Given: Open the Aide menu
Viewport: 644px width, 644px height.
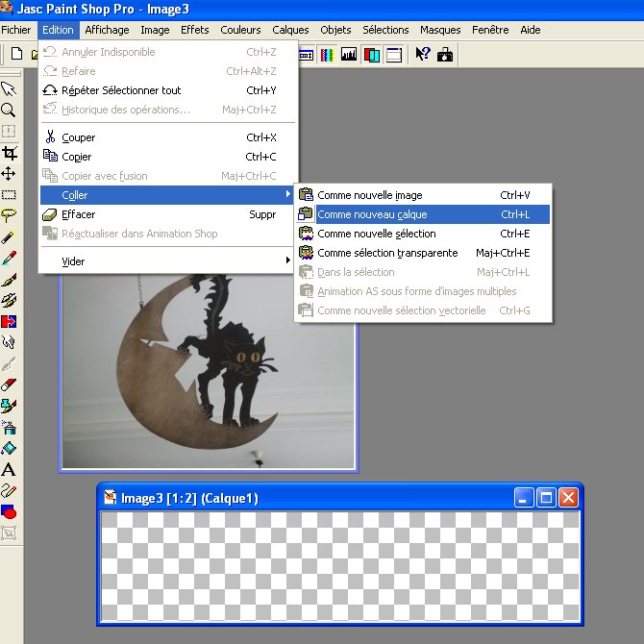Looking at the screenshot, I should coord(531,30).
